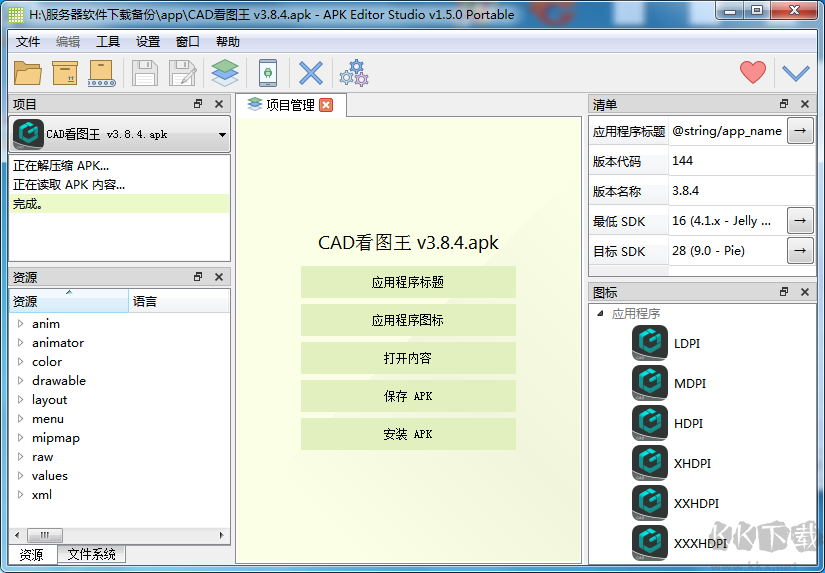The height and width of the screenshot is (573, 825).
Task: Click the 应用程序标题 button
Action: [x=408, y=282]
